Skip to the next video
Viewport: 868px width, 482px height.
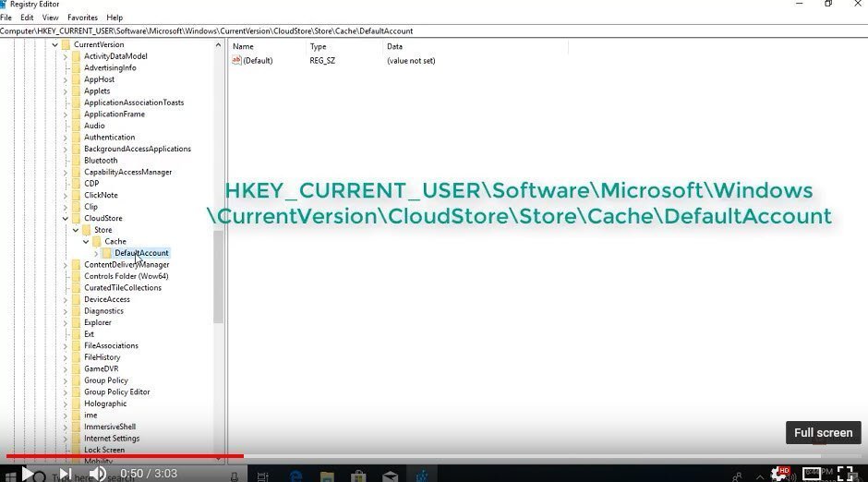point(65,474)
